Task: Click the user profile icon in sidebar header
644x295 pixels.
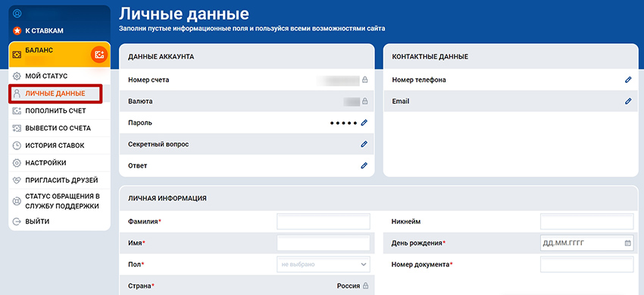Action: [17, 14]
